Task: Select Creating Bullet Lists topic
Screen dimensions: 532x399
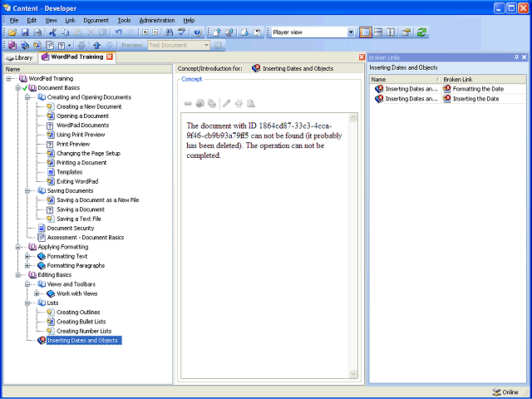Action: point(81,322)
